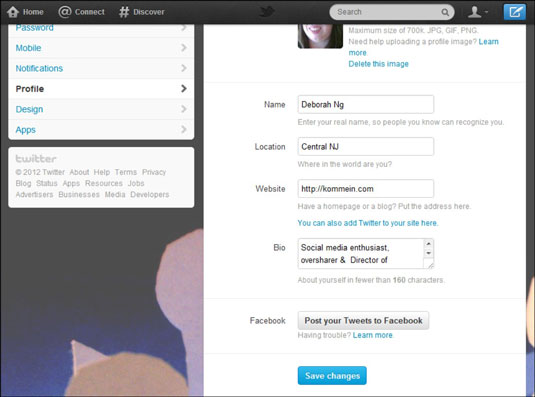
Task: Click Post your Tweets to Facebook
Action: 363,321
